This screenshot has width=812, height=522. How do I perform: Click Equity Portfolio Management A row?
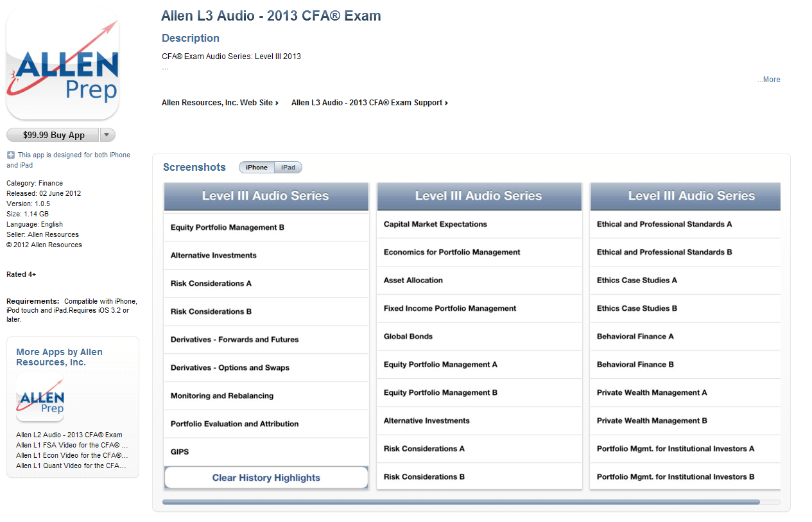point(479,365)
